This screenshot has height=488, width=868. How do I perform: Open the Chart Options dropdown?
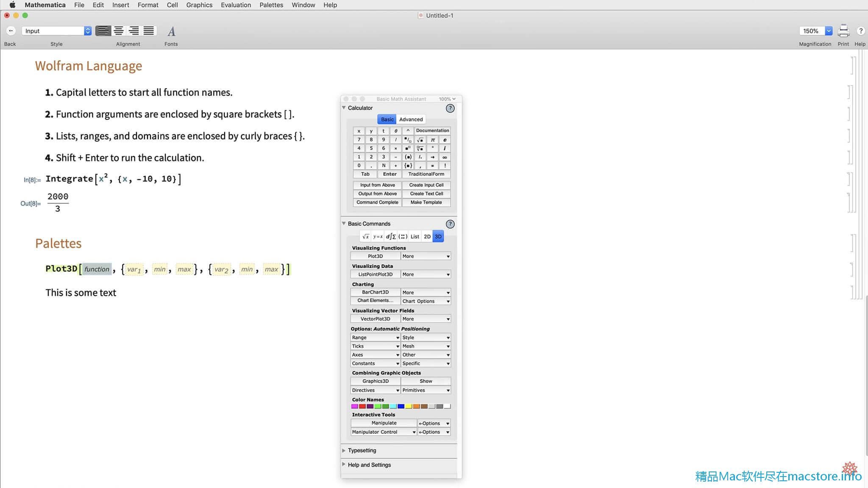(426, 301)
